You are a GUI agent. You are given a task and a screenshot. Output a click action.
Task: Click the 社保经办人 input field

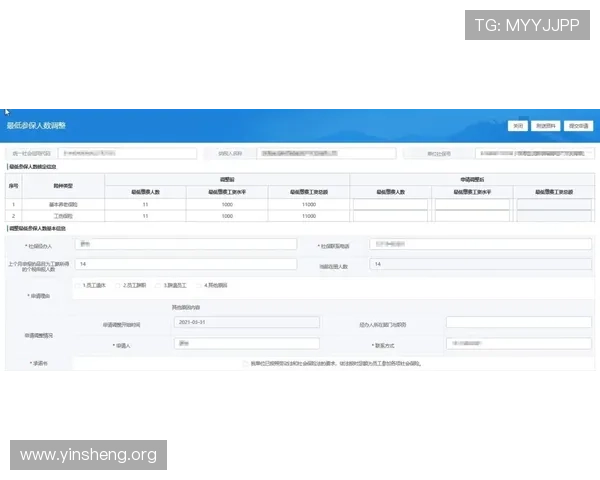pyautogui.click(x=186, y=244)
